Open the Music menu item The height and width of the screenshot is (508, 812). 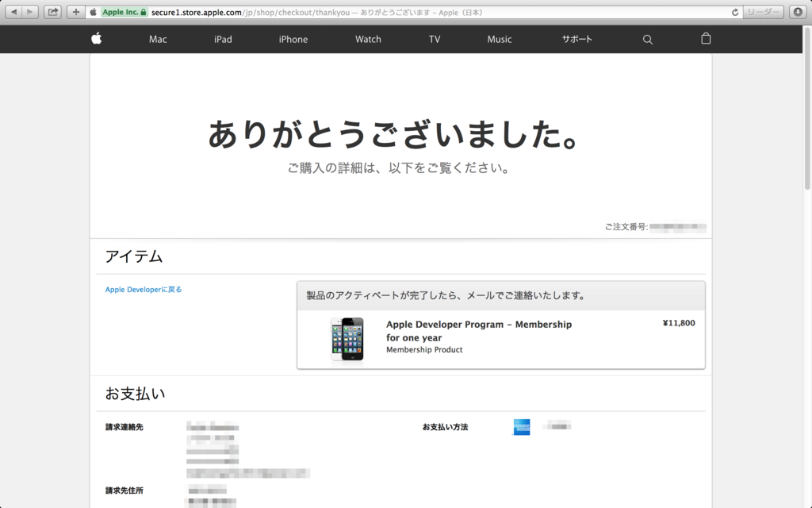500,40
